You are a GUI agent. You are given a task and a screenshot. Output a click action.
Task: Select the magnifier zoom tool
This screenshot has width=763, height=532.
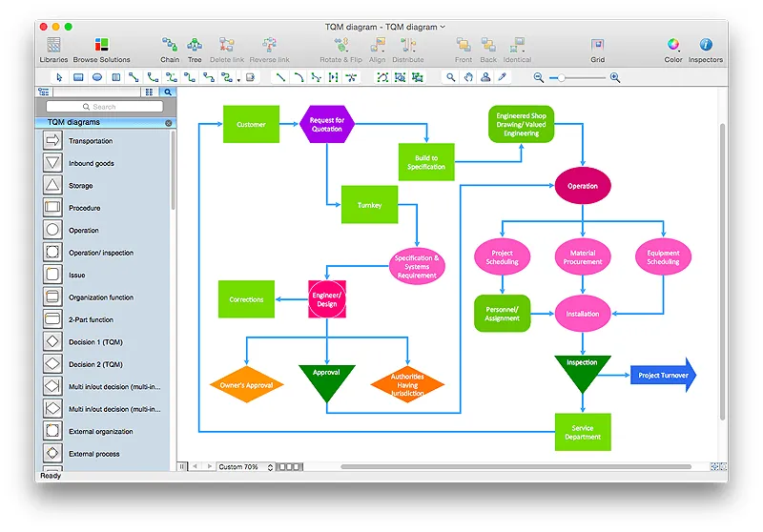(x=450, y=77)
